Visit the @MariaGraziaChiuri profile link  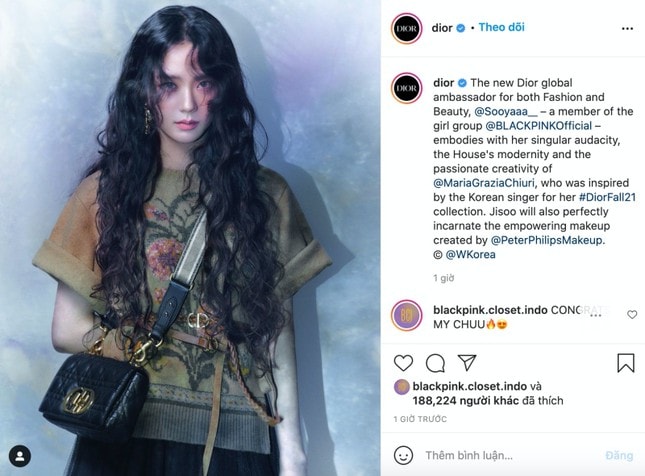coord(484,183)
